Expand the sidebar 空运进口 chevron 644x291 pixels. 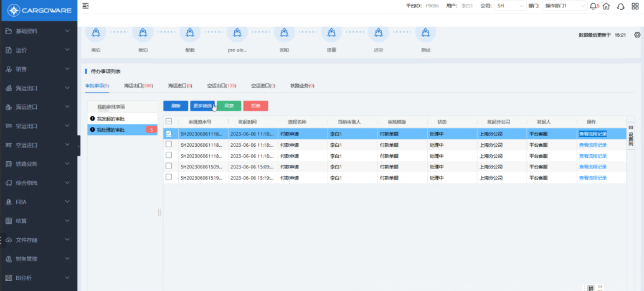pos(68,145)
